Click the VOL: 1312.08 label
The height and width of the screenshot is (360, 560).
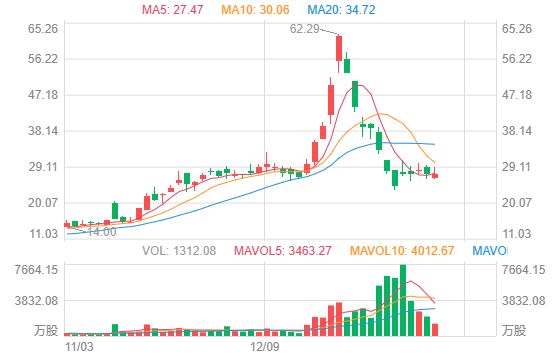click(x=179, y=251)
